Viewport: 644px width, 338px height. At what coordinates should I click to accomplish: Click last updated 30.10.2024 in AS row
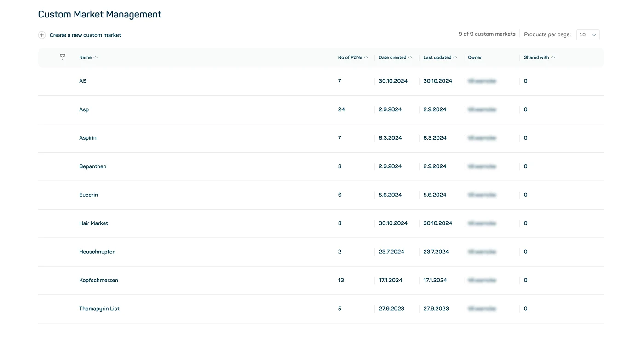[x=437, y=81]
